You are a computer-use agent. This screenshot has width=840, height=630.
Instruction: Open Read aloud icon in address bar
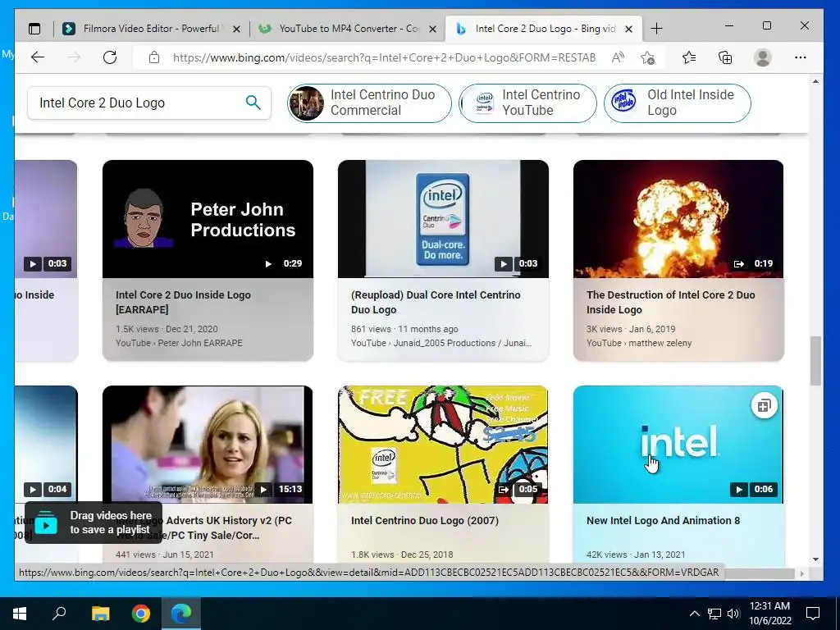point(618,57)
